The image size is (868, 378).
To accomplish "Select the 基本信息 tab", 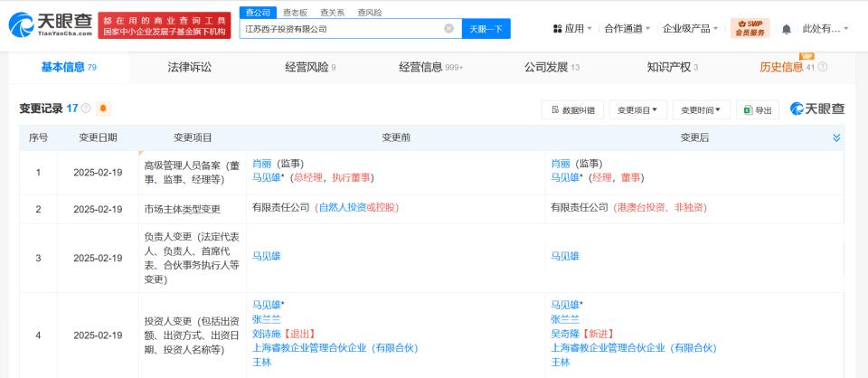I will pos(69,68).
